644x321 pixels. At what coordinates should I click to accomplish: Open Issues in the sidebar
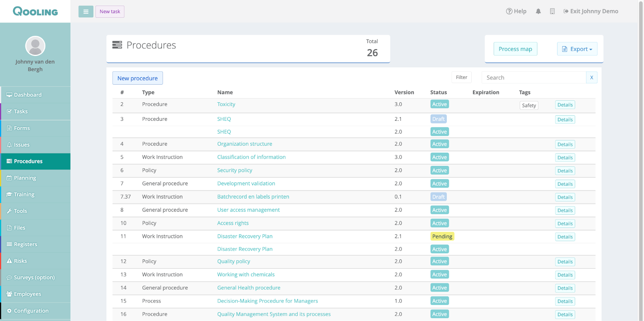(35, 145)
